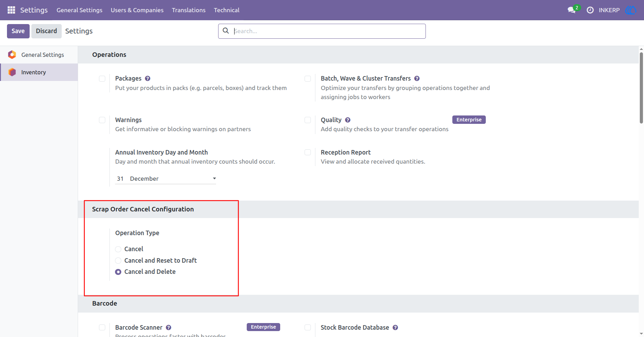
Task: Open the Technical menu
Action: click(x=227, y=10)
